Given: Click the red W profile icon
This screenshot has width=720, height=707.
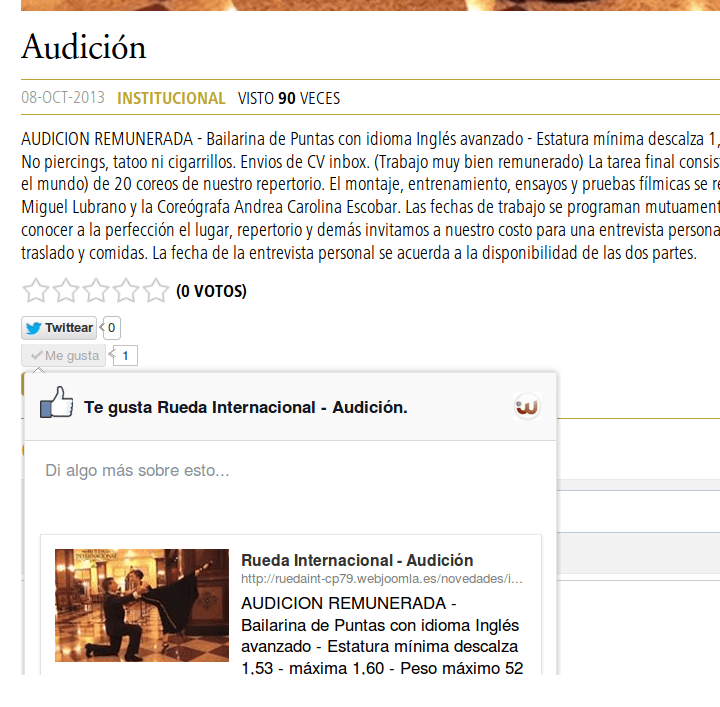Looking at the screenshot, I should [527, 407].
